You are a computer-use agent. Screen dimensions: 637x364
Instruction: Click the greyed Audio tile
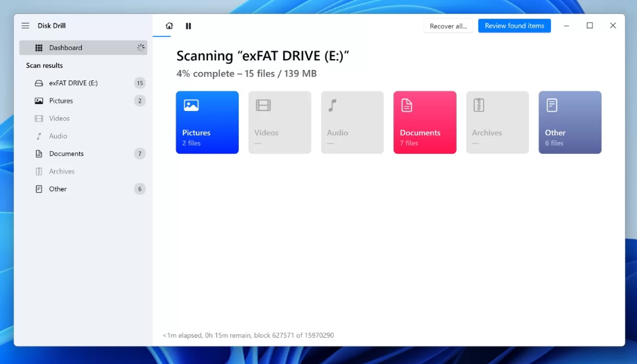[x=352, y=122]
